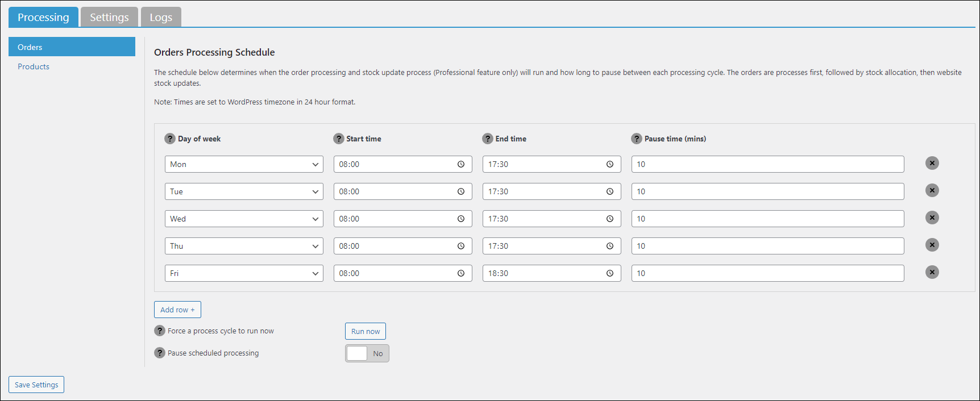This screenshot has height=401, width=980.
Task: Edit the Tue pause time field
Action: click(x=767, y=191)
